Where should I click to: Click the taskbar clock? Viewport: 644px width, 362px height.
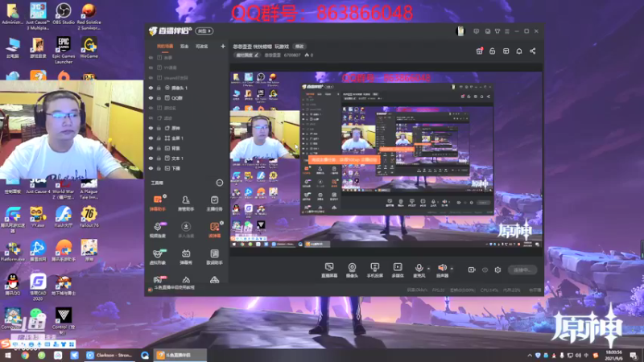(613, 356)
